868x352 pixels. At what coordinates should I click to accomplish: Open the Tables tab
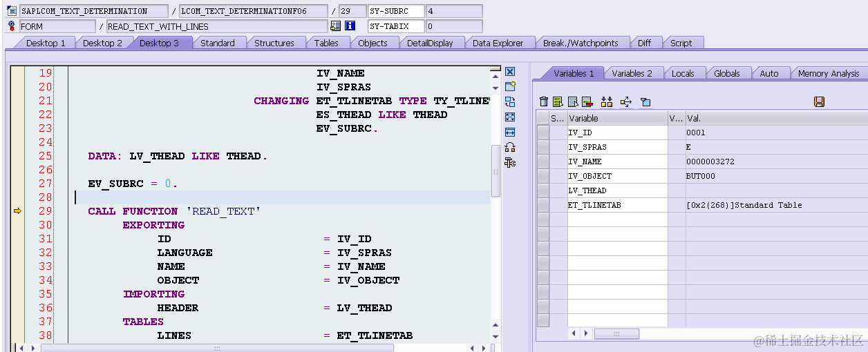click(x=326, y=43)
